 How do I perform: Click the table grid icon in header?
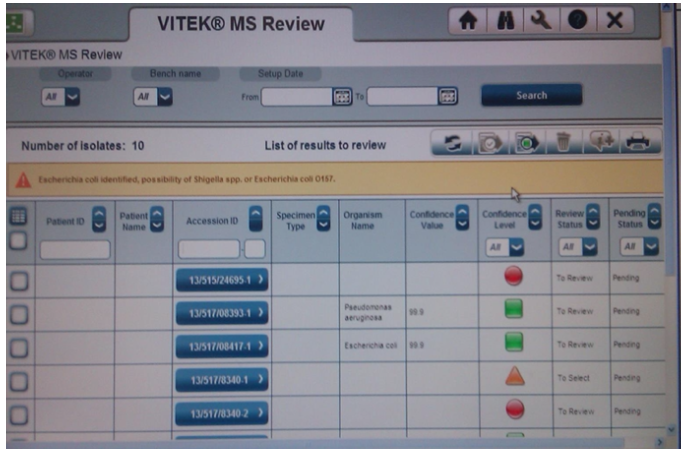18,216
